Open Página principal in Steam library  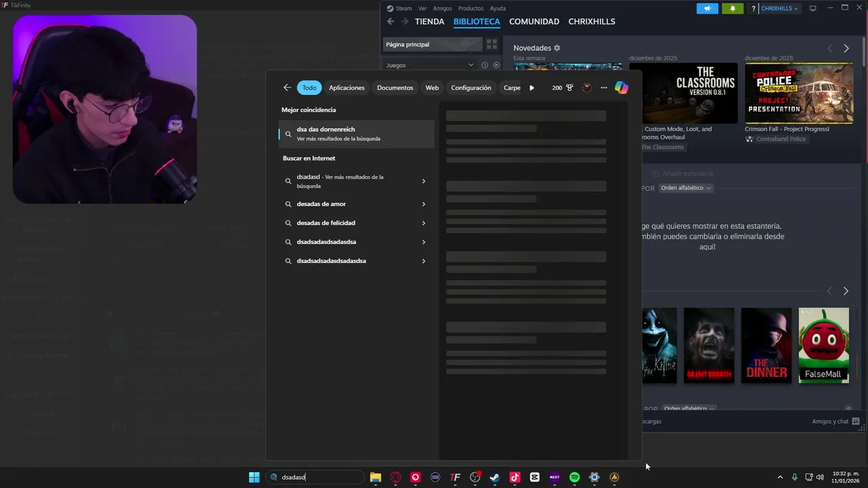pos(432,44)
